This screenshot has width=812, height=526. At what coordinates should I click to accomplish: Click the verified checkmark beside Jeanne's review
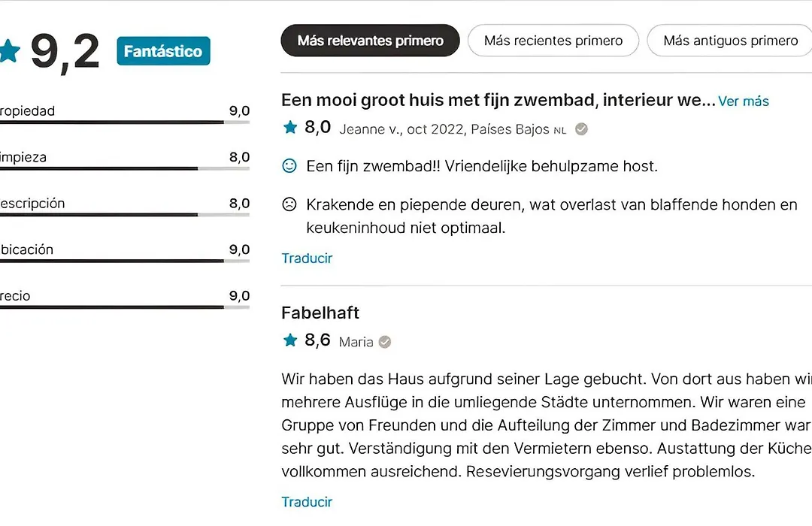coord(581,129)
